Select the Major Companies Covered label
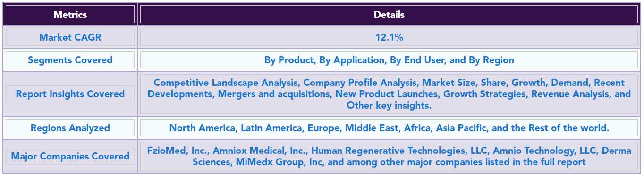This screenshot has width=644, height=176. pos(70,156)
